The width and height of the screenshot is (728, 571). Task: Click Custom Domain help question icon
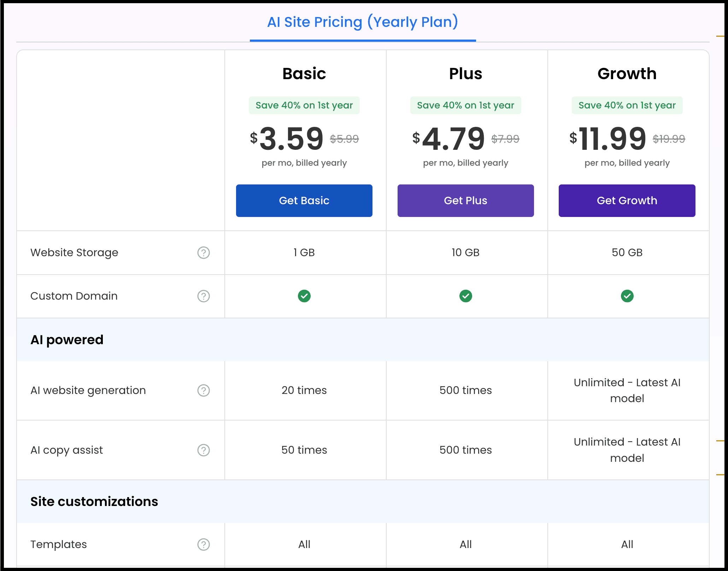[204, 296]
